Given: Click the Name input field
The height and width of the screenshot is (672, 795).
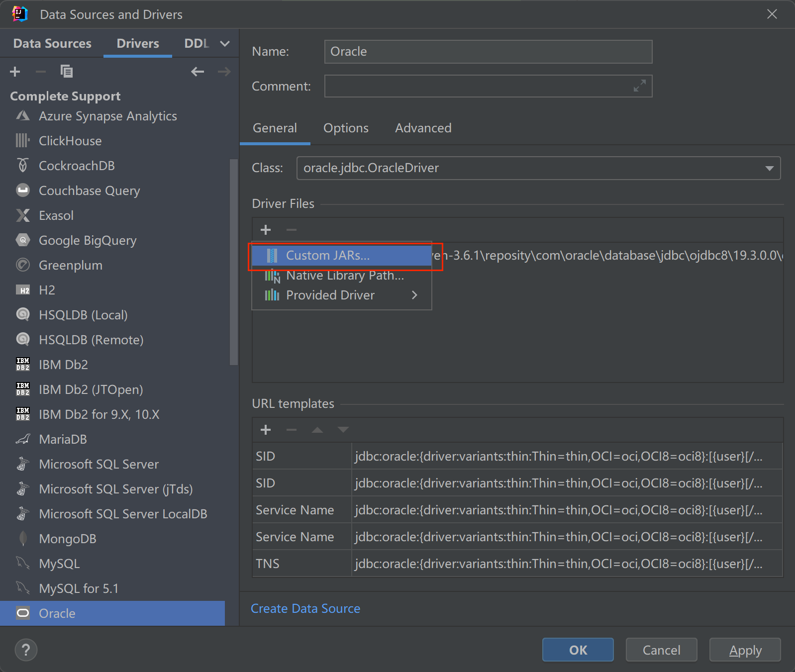Looking at the screenshot, I should 488,52.
